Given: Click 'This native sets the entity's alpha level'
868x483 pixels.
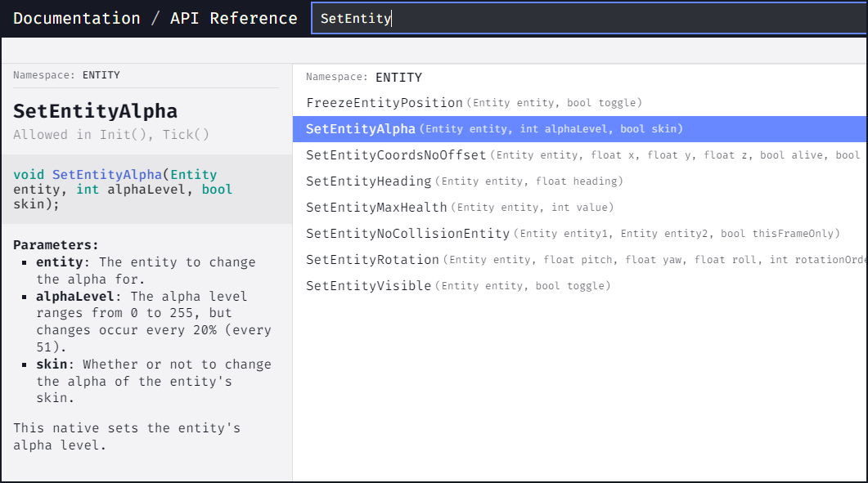Looking at the screenshot, I should [127, 436].
